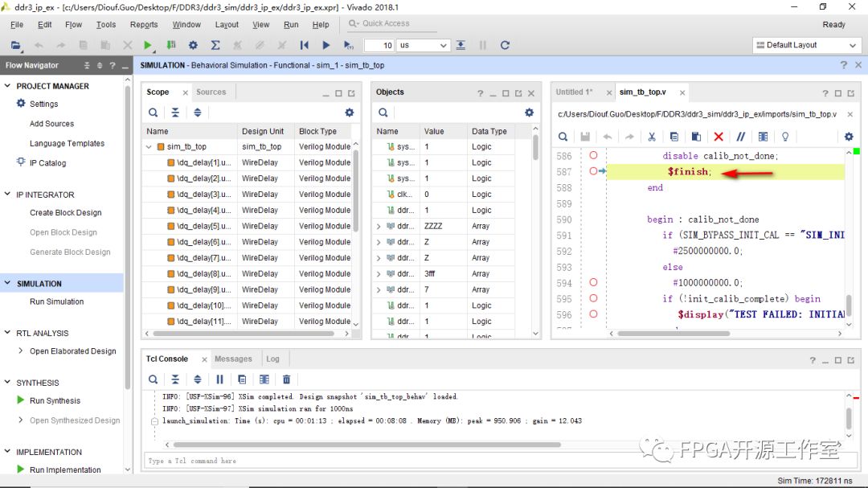868x488 pixels.
Task: Click Run Synthesis in Flow Navigator
Action: (55, 400)
